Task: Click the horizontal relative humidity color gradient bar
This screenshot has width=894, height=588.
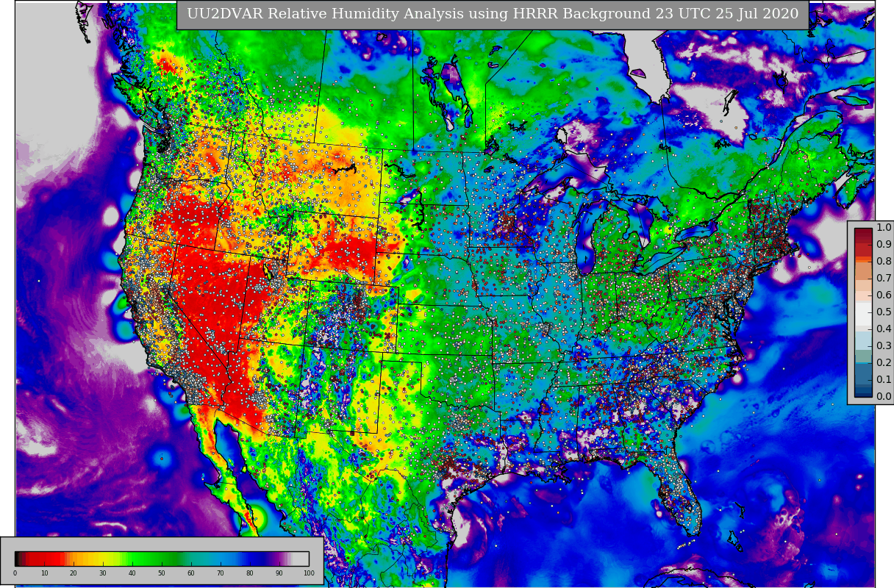Action: click(162, 559)
